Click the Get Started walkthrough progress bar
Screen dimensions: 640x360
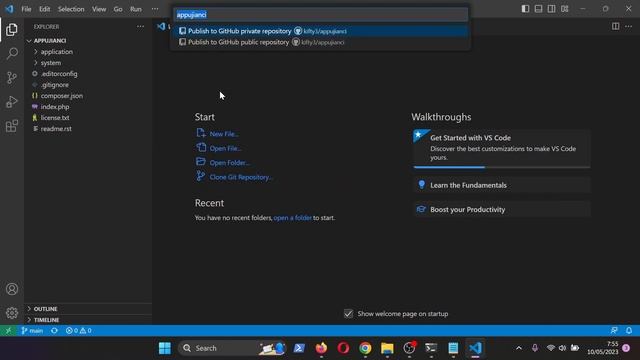coord(502,167)
